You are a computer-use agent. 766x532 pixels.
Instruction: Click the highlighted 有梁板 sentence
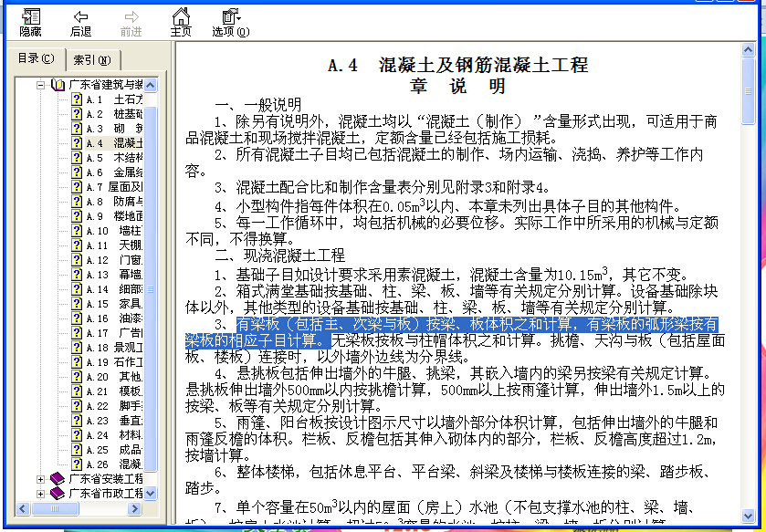point(451,332)
